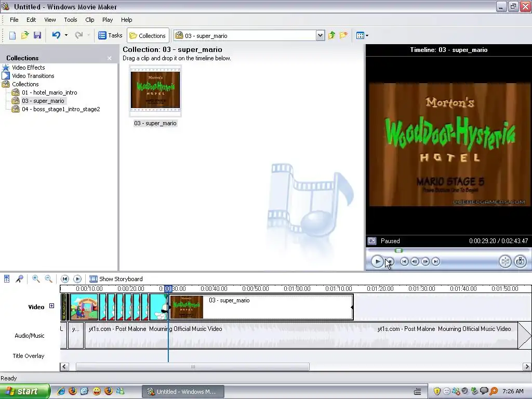Stop the preview monitor playback
Viewport: 532px width, 399px height.
coord(390,262)
